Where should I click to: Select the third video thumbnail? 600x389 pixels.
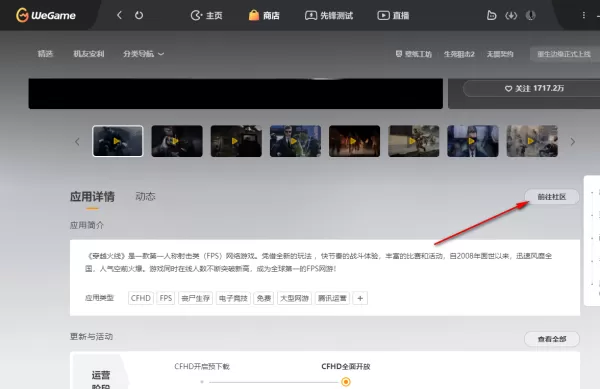[236, 141]
